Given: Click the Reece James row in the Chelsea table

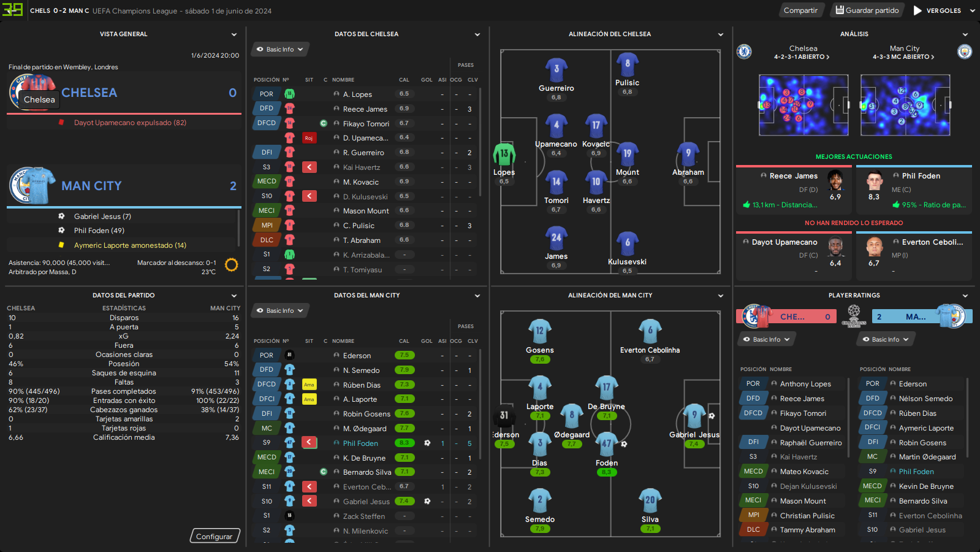Looking at the screenshot, I should coord(365,109).
